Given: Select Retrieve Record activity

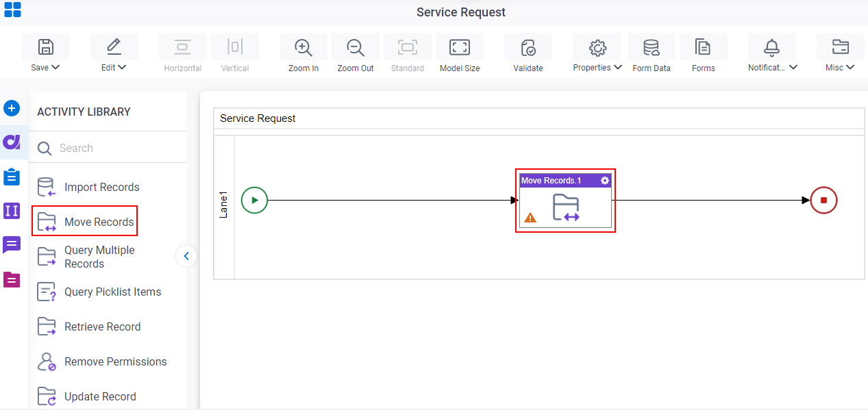Looking at the screenshot, I should click(89, 326).
